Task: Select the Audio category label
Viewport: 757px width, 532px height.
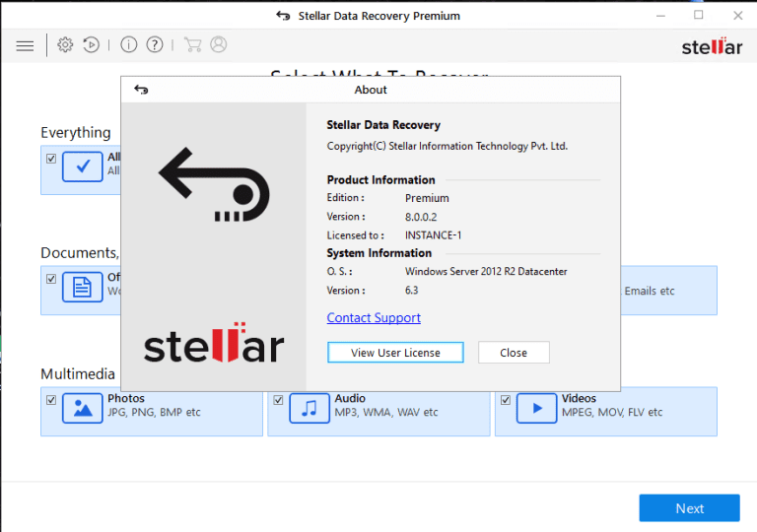Action: point(350,398)
